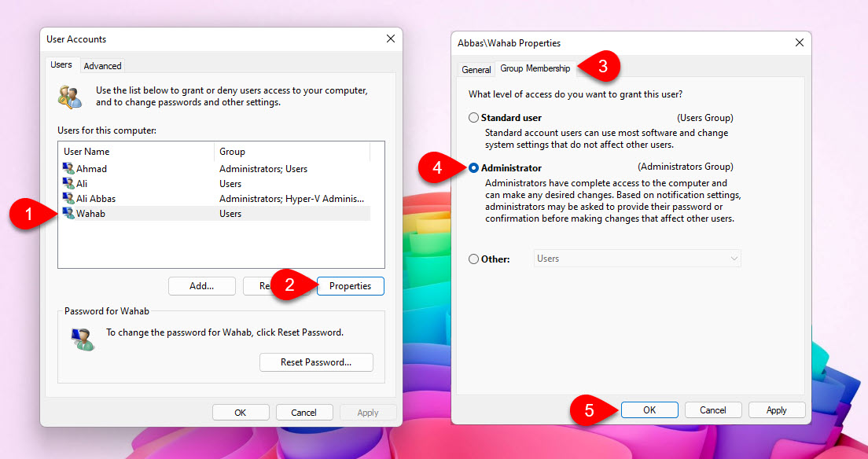The height and width of the screenshot is (459, 868).
Task: Open the General tab in Wahab Properties
Action: (476, 70)
